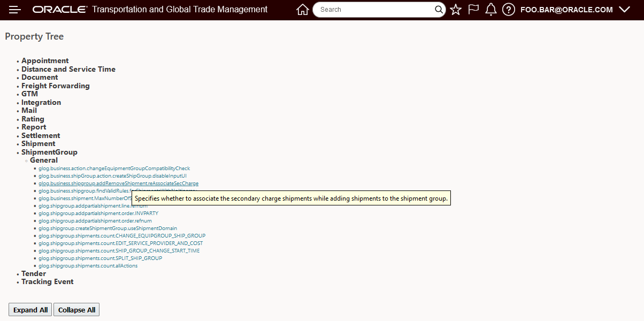Open Favorites star icon
Viewport: 644px width, 321px height.
coord(456,10)
